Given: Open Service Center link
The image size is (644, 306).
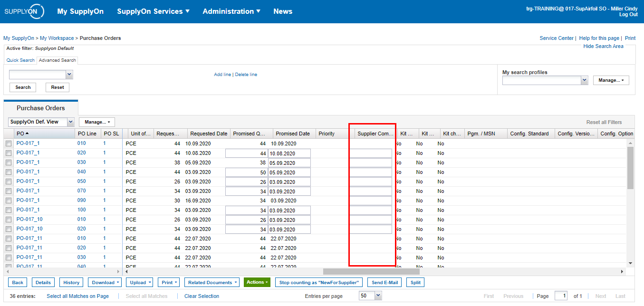Looking at the screenshot, I should pos(557,38).
